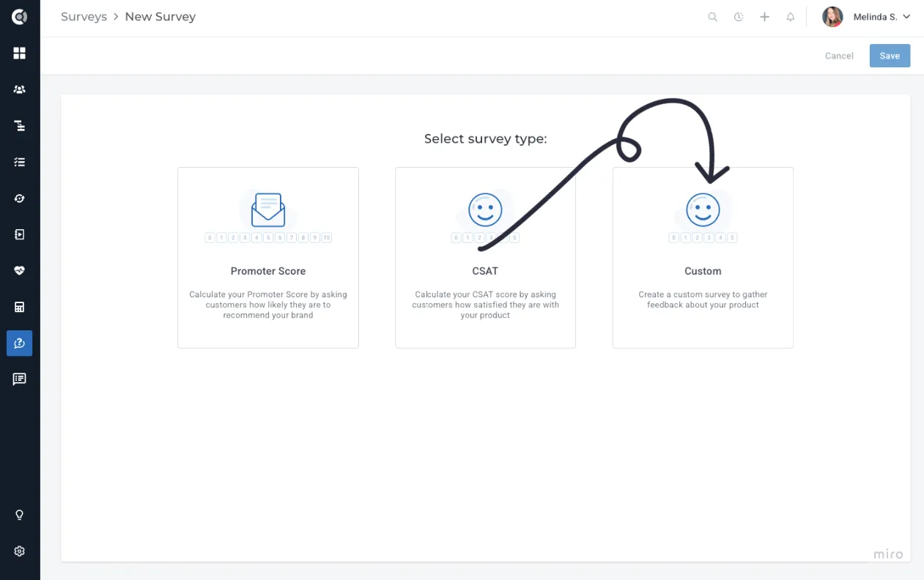Open the dashboard grid icon in sidebar
The height and width of the screenshot is (580, 924).
tap(20, 53)
